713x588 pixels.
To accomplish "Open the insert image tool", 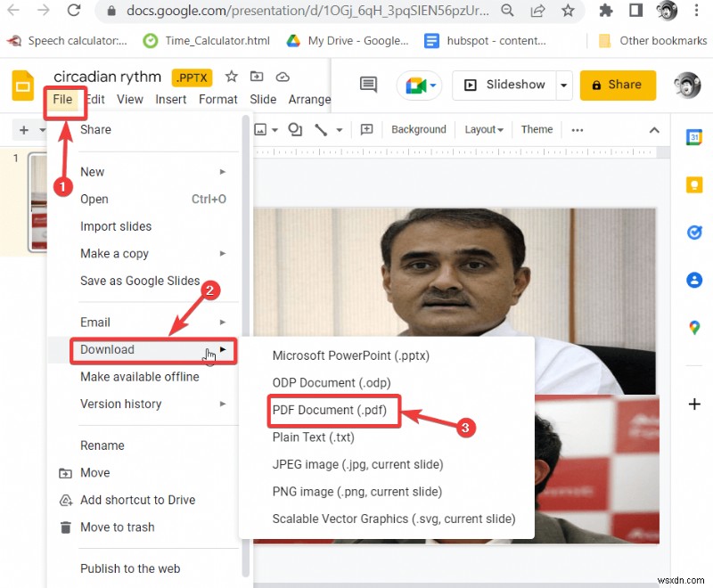I will (260, 129).
